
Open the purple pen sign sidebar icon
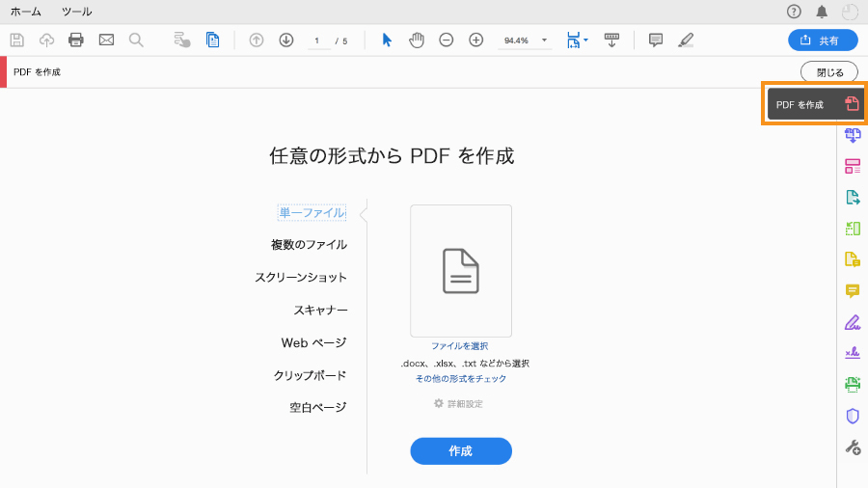(x=853, y=322)
